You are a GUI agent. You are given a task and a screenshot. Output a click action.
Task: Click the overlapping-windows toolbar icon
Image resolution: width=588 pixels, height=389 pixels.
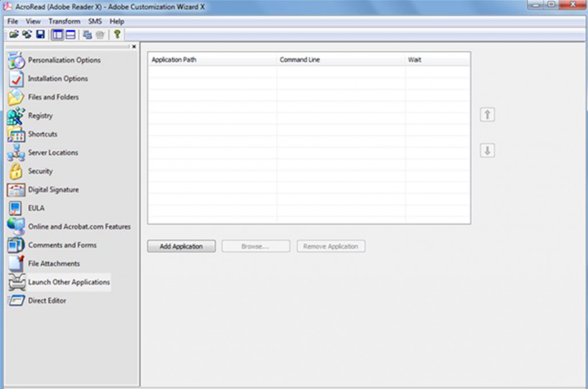(x=87, y=35)
